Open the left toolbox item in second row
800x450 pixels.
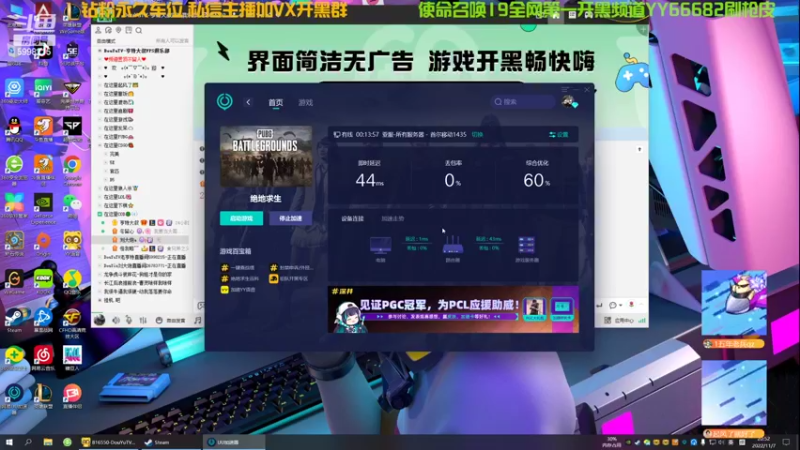[240, 279]
